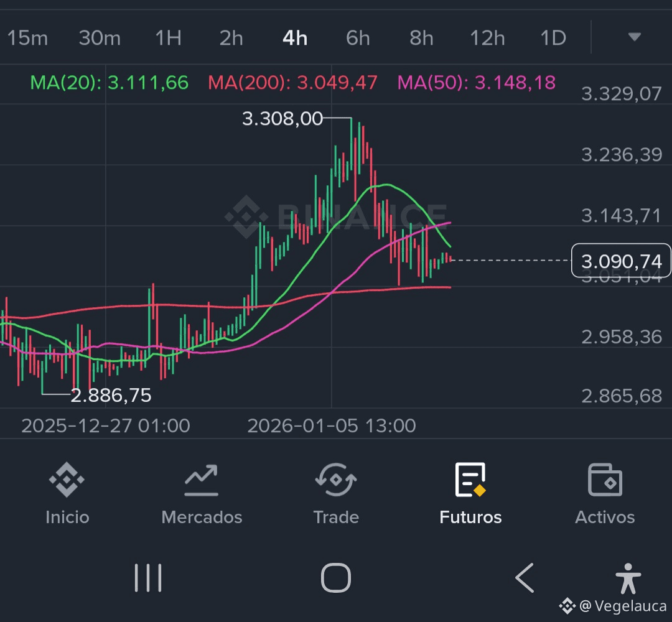Screen dimensions: 672x622
Task: Tap the Android recent apps icon
Action: pos(148,578)
